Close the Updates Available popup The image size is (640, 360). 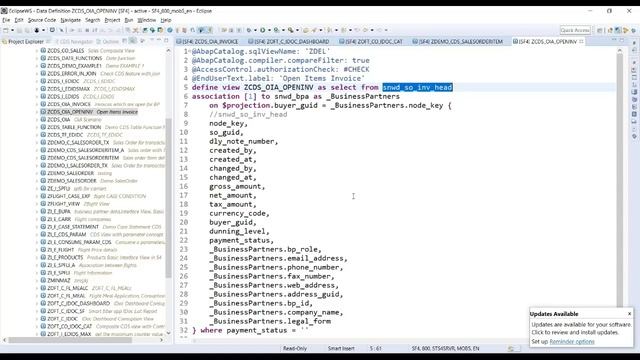click(x=629, y=313)
